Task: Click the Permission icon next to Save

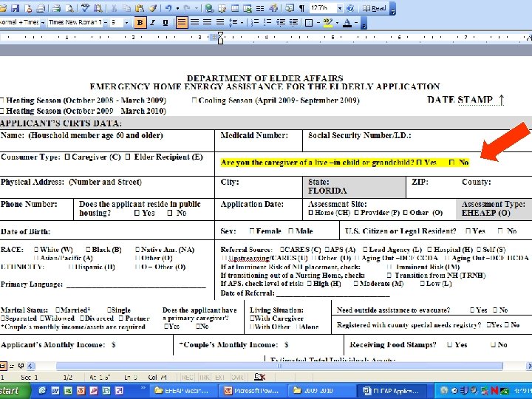Action: point(28,8)
